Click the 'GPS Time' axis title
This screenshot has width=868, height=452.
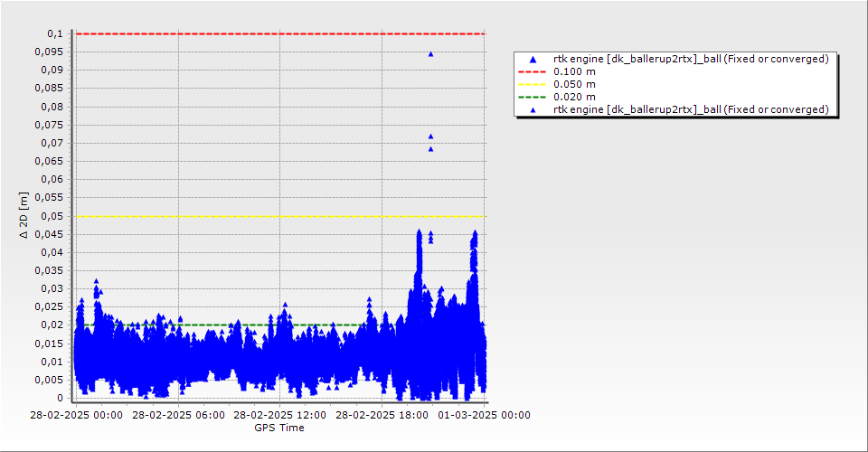279,428
